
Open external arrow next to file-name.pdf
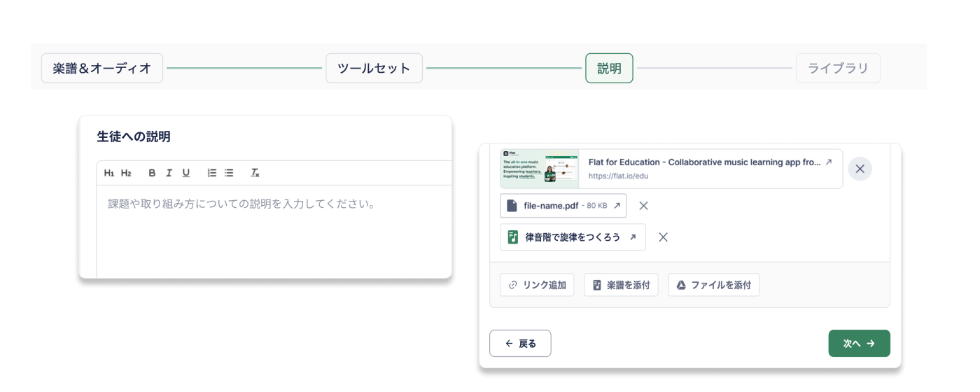[x=617, y=206]
